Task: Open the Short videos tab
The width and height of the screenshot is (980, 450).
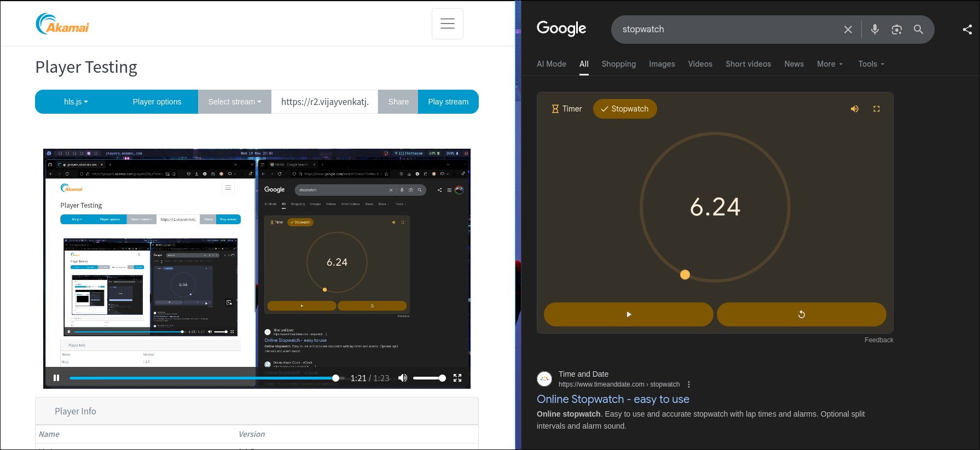Action: [x=749, y=64]
